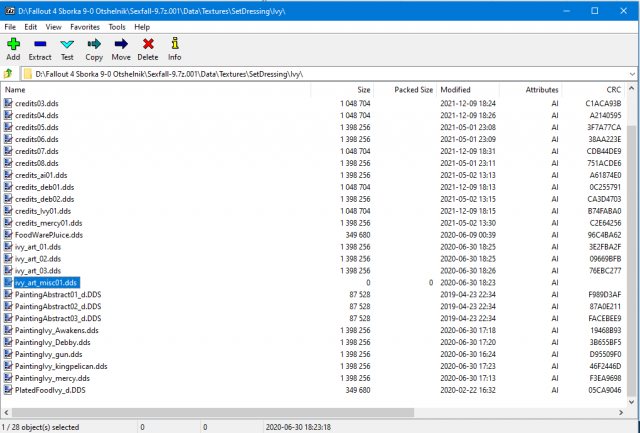Click the Extract toolbar icon

40,48
